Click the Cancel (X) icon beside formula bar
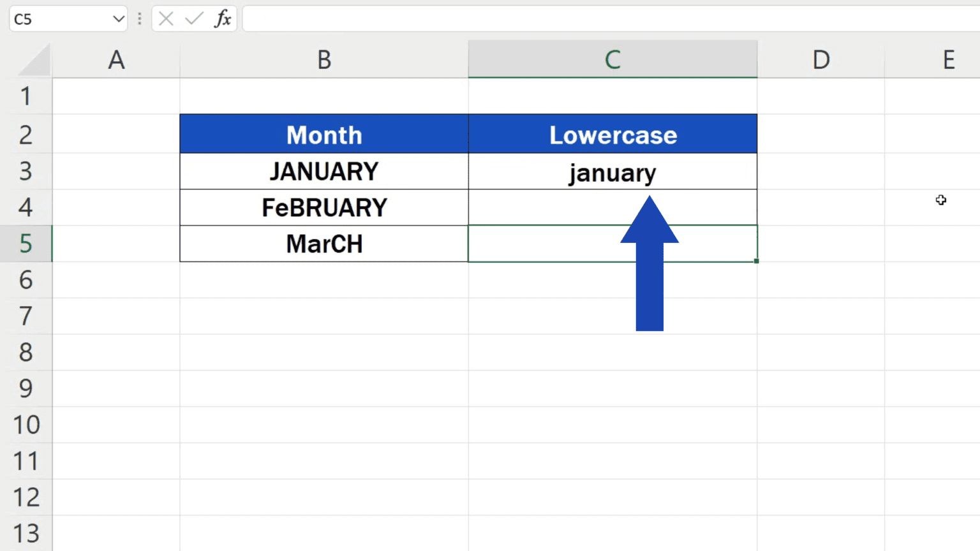The height and width of the screenshot is (551, 980). (x=166, y=18)
